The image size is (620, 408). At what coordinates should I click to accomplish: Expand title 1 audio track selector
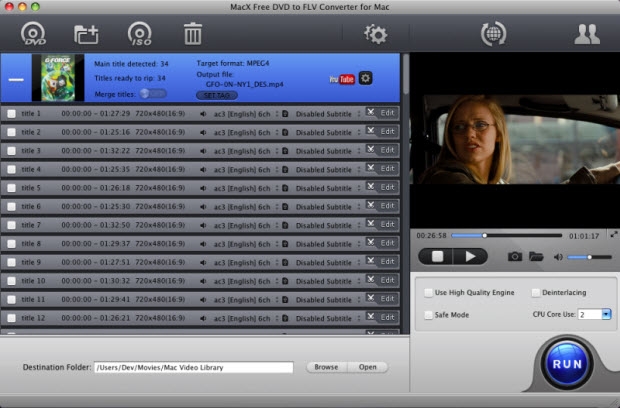(277, 113)
